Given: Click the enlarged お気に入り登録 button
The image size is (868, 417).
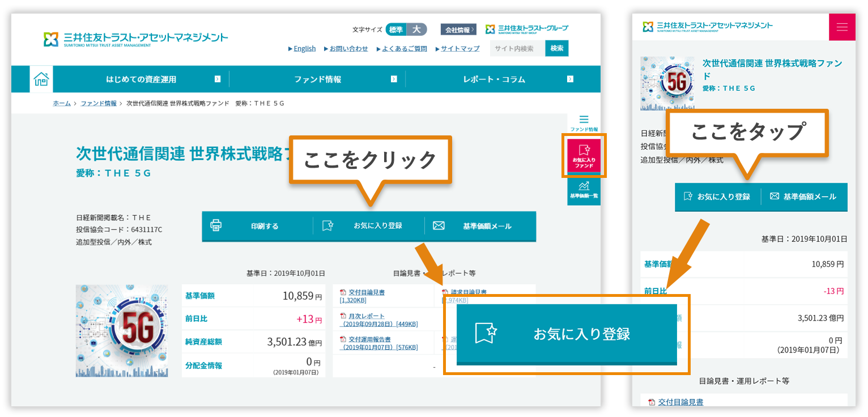Looking at the screenshot, I should (x=567, y=334).
